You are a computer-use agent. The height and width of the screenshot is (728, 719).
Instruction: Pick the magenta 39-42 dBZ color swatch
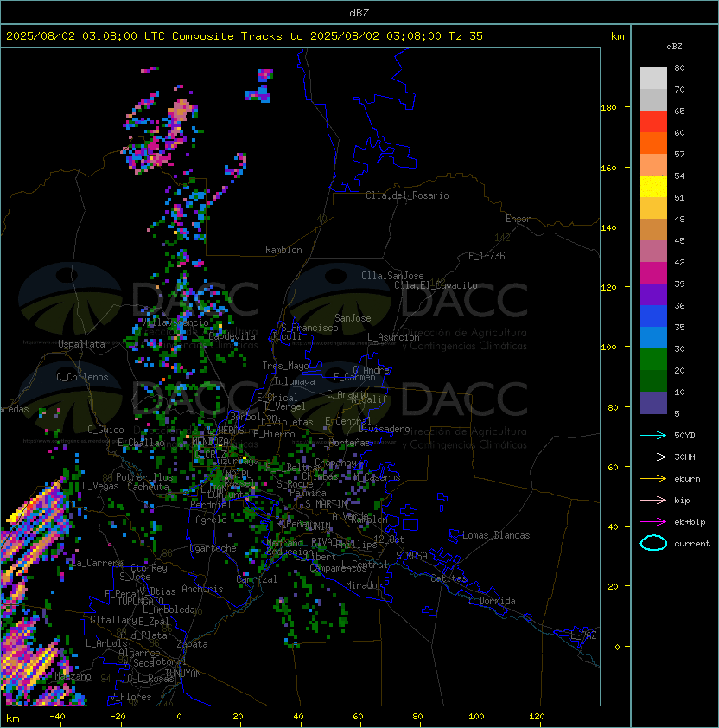653,273
